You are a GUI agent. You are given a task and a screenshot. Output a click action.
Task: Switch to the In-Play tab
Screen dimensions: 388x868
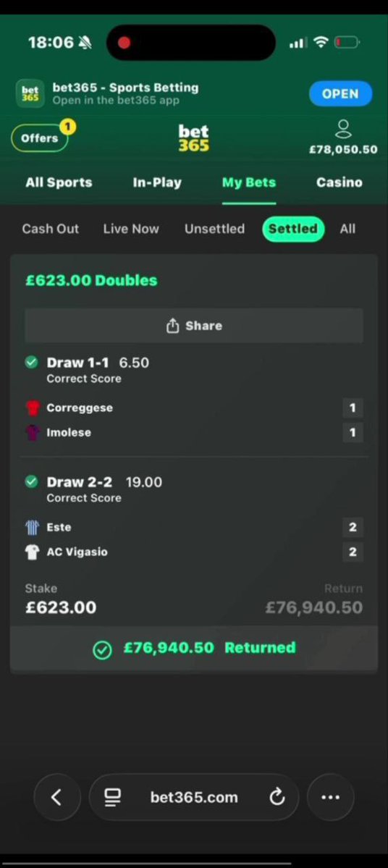156,182
